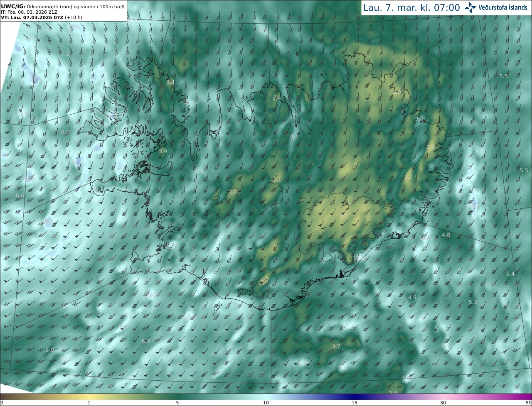The image size is (532, 406).
Task: Click the 2.2 value in East Iceland
Action: (x=409, y=177)
